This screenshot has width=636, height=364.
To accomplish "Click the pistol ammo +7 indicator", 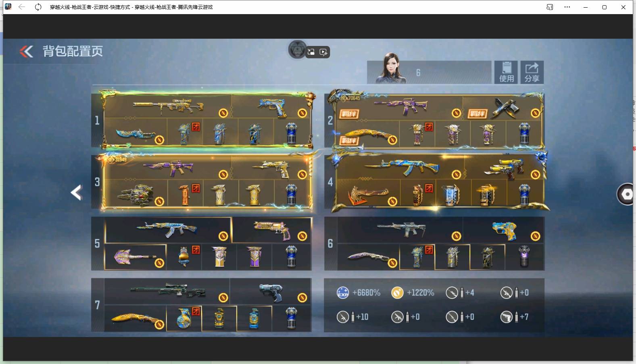I will pos(514,317).
